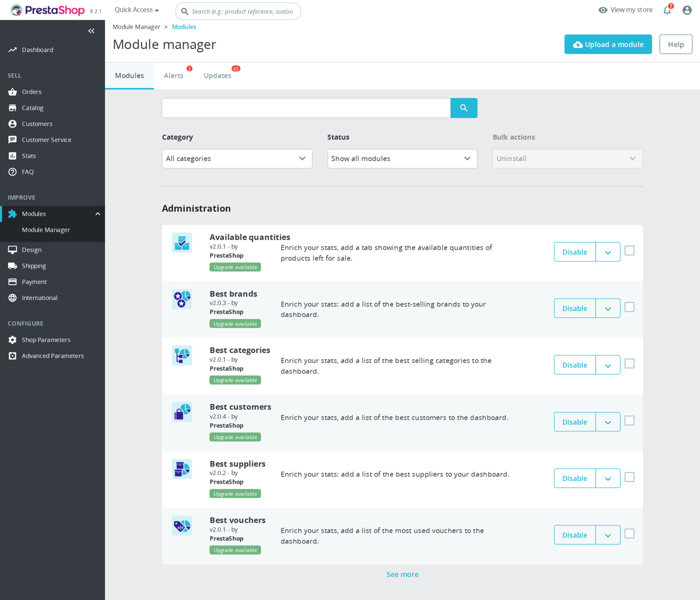Click the Best brands module icon
Image resolution: width=700 pixels, height=600 pixels.
182,299
